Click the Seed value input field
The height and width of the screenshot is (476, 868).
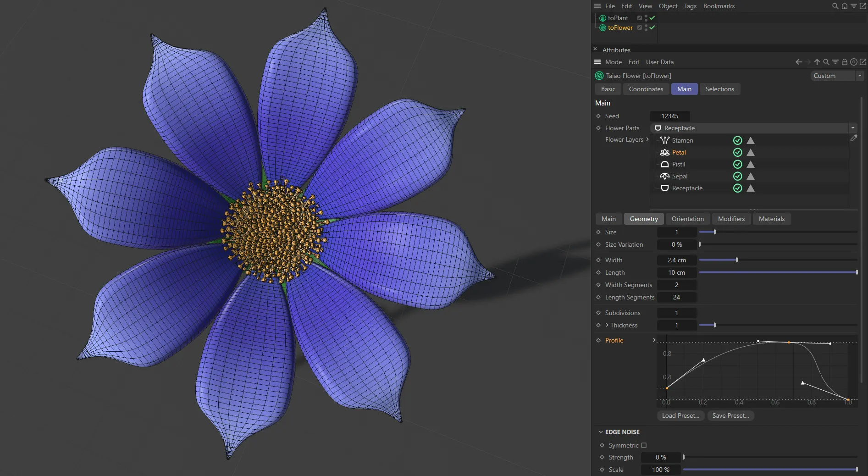pos(670,116)
